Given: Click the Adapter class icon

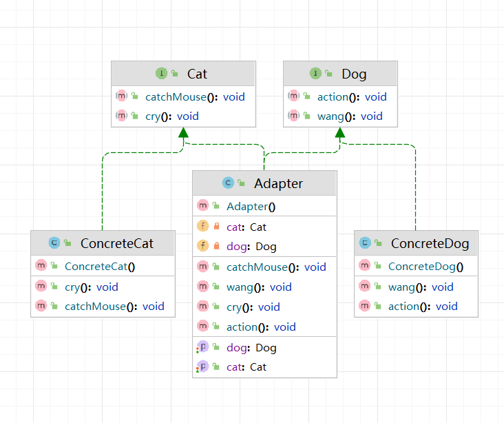Looking at the screenshot, I should click(x=228, y=183).
